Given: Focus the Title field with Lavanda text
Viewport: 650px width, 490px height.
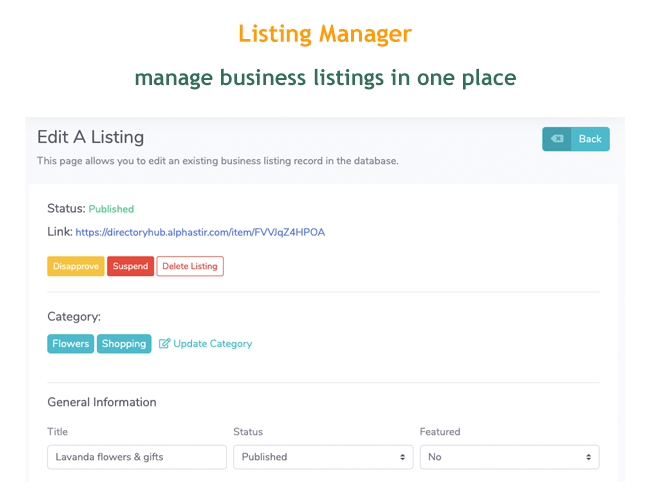Looking at the screenshot, I should coord(136,457).
